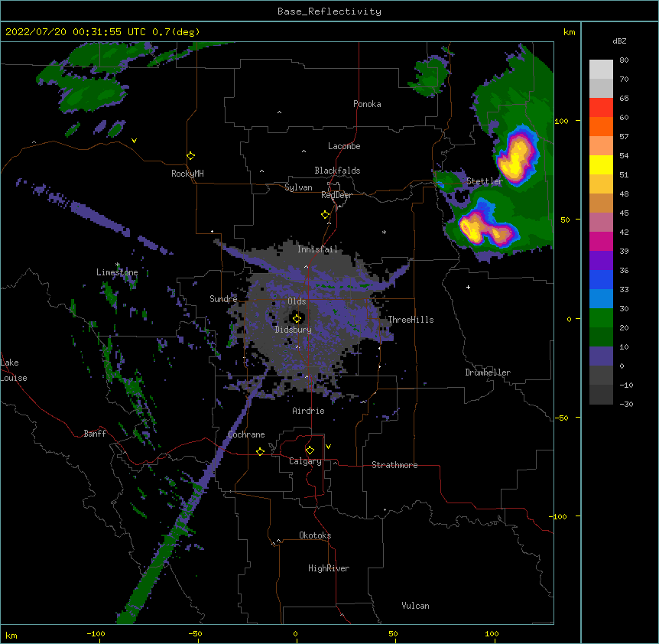The image size is (659, 644).
Task: Click the RedDeer label
Action: click(x=336, y=195)
